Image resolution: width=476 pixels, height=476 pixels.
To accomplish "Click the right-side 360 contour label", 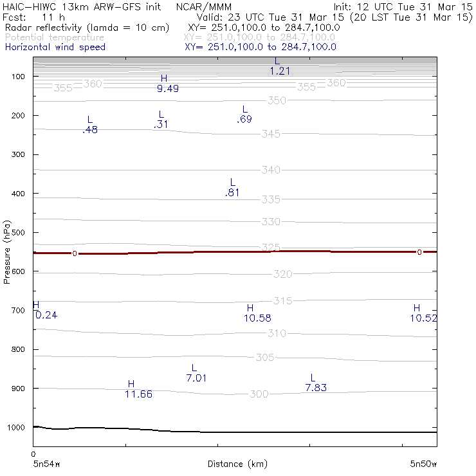I will [x=336, y=82].
